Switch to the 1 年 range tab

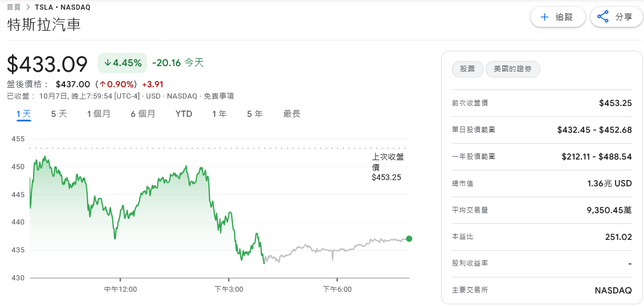coord(219,114)
